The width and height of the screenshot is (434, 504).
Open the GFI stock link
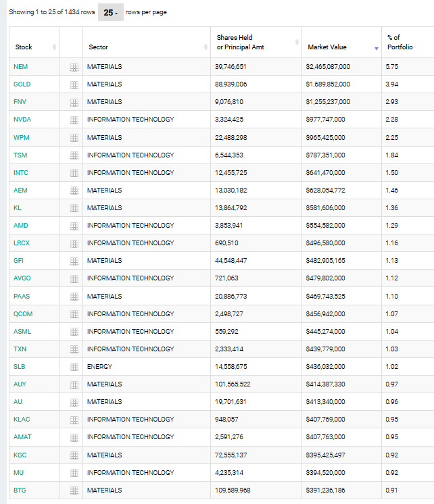click(18, 261)
